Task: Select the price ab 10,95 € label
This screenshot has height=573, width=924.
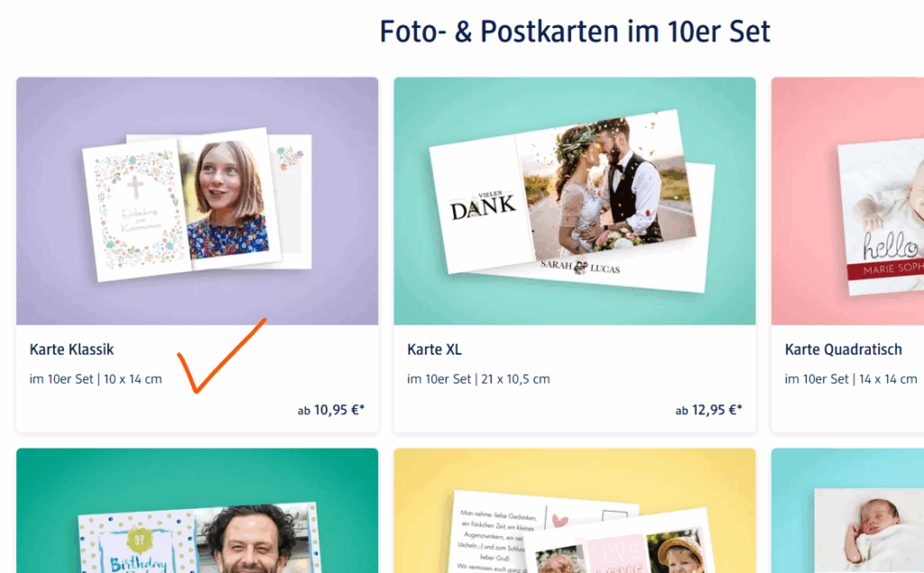Action: click(x=331, y=410)
